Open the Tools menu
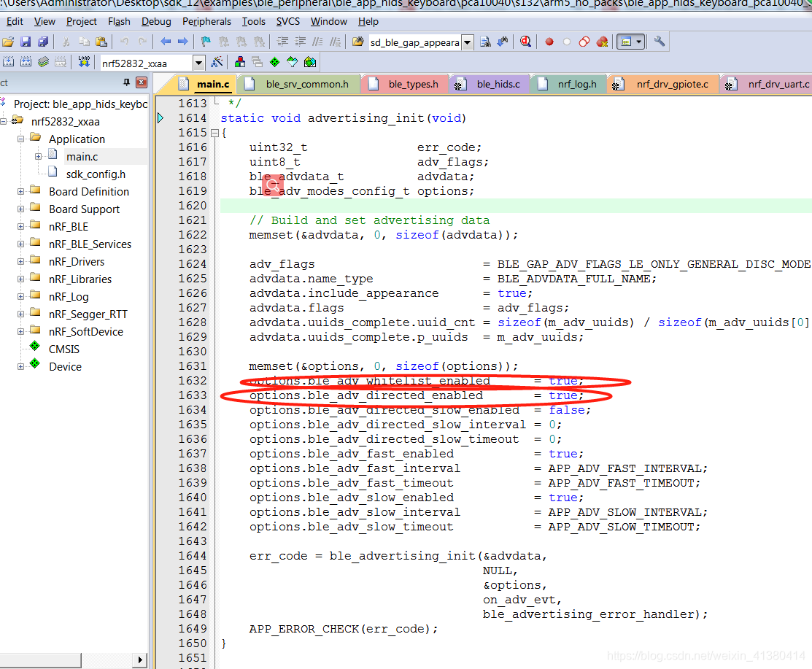 254,22
